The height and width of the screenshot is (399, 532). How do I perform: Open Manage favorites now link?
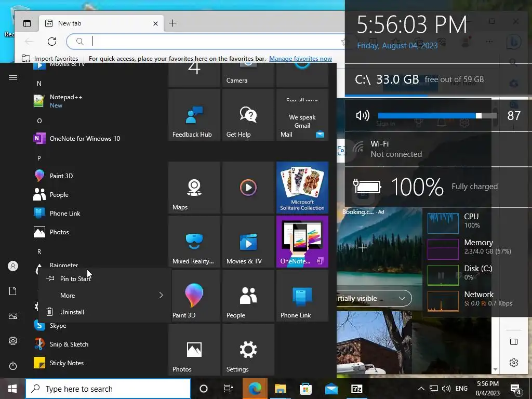[300, 59]
